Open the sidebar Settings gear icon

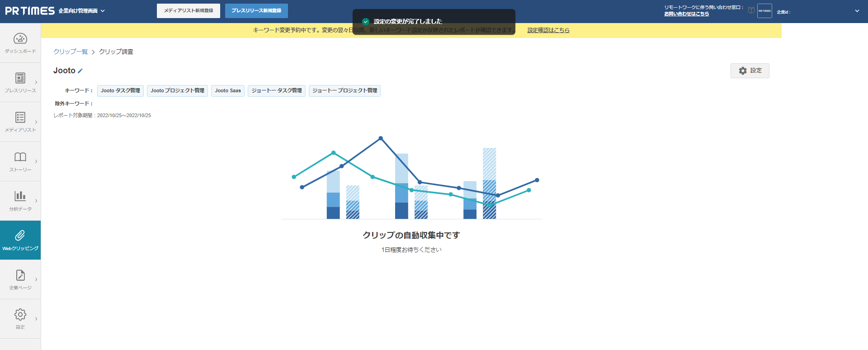tap(20, 314)
